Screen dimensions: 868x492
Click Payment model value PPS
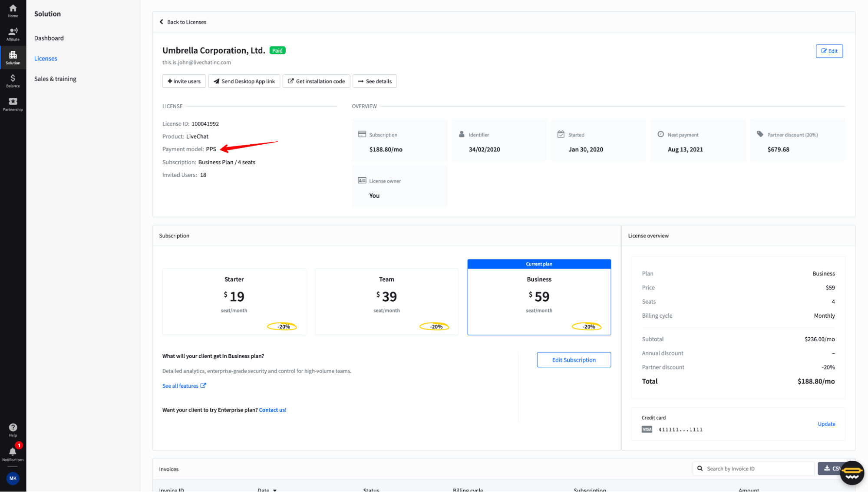click(x=211, y=149)
